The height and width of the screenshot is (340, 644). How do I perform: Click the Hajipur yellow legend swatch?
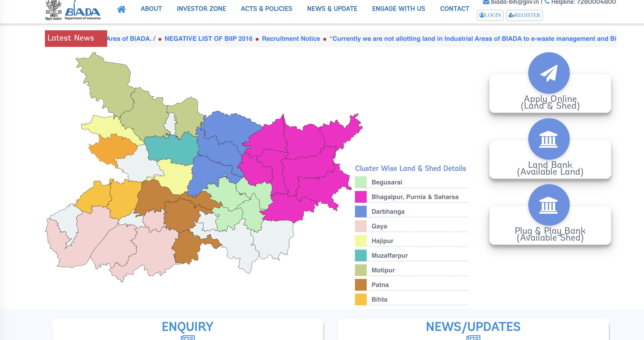pyautogui.click(x=361, y=241)
